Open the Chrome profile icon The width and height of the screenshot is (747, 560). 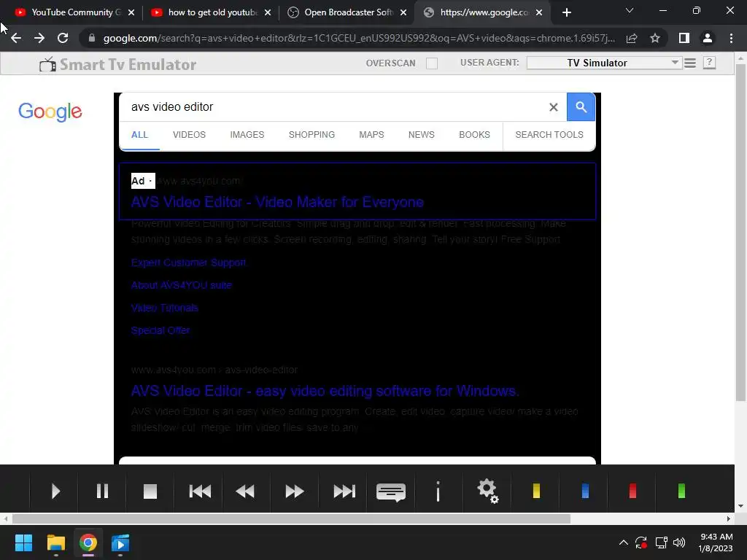(x=708, y=38)
